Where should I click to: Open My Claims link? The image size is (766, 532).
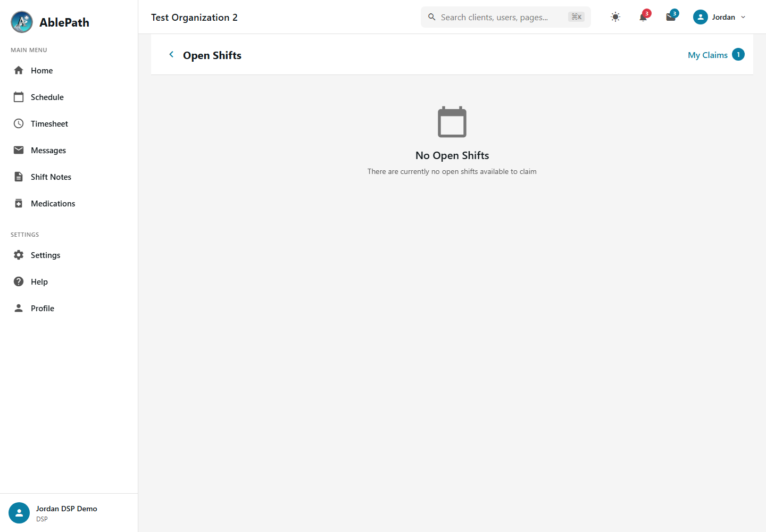coord(707,55)
